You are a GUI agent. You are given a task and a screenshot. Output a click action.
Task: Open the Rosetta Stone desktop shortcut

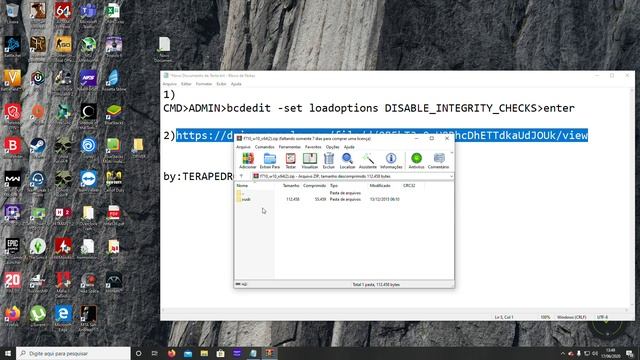click(113, 80)
